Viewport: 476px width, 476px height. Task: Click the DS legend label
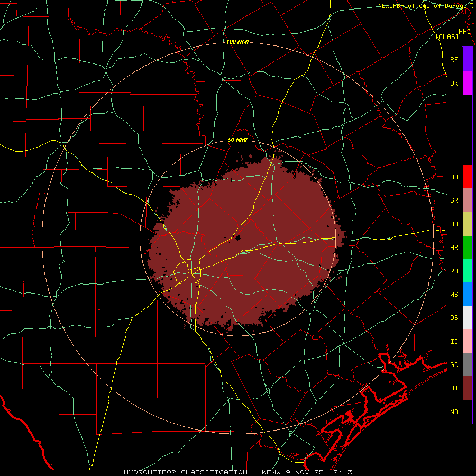click(x=454, y=317)
